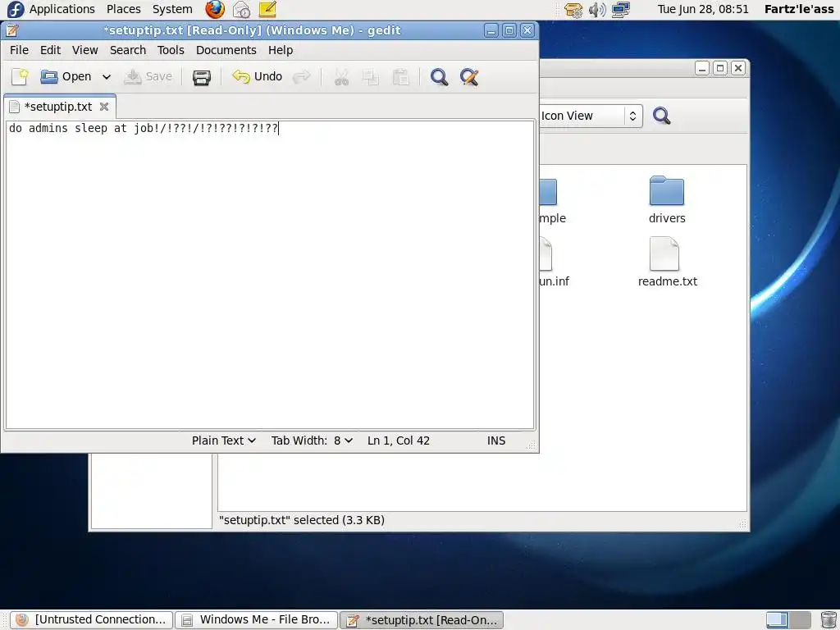Open Find with the magnifier icon in gedit
840x630 pixels.
pyautogui.click(x=439, y=77)
